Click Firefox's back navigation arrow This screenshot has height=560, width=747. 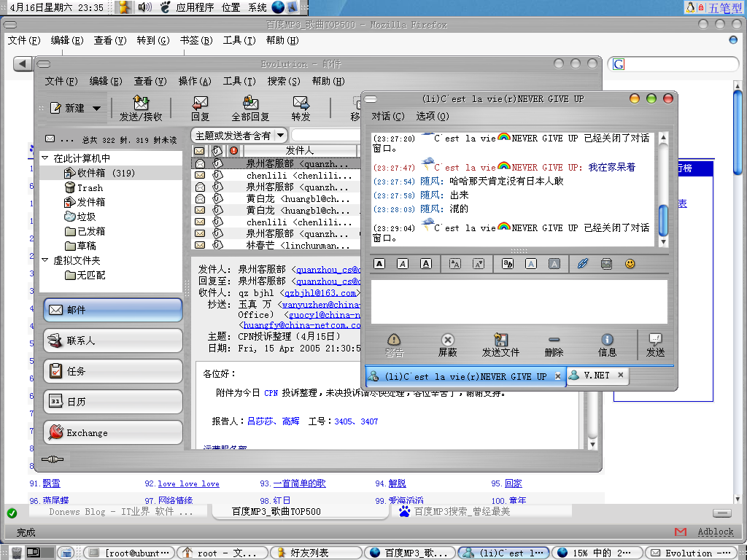pos(23,63)
